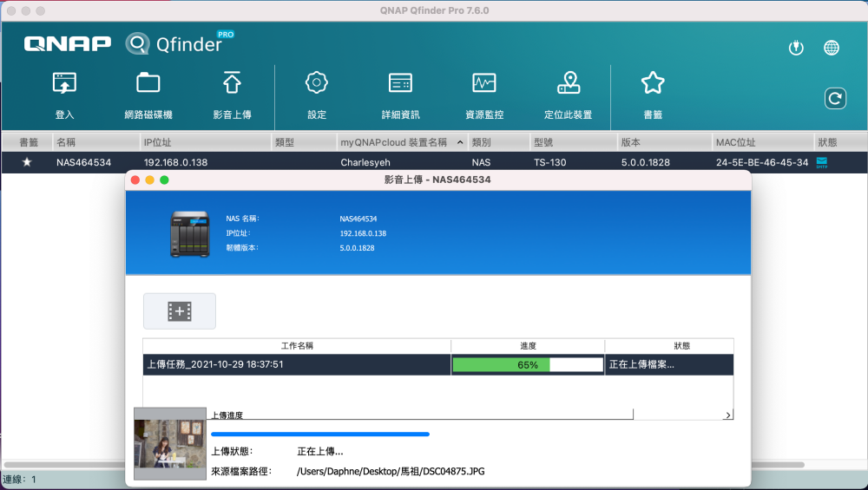Open the globe language selector

[x=832, y=48]
